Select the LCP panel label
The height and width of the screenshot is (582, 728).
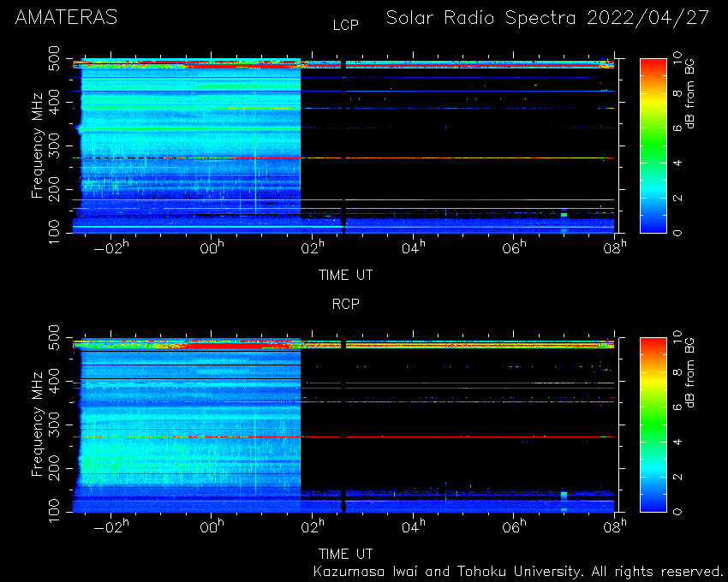pos(346,25)
